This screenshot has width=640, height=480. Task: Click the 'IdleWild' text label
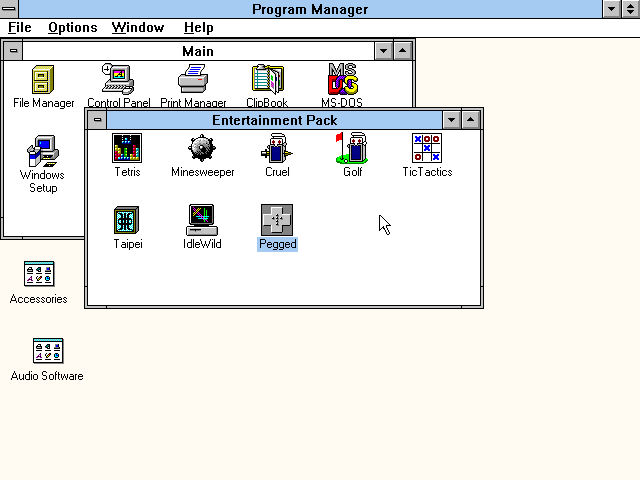point(202,244)
